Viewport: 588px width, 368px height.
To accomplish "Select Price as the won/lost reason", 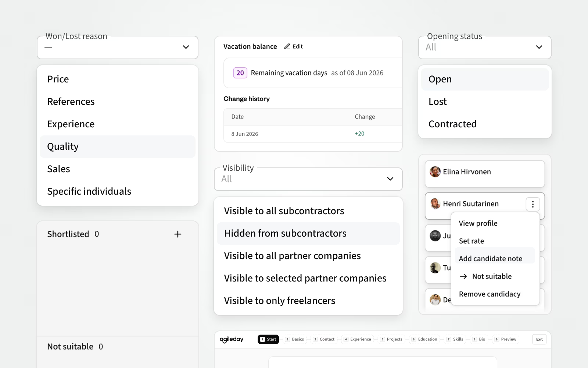I will point(118,79).
